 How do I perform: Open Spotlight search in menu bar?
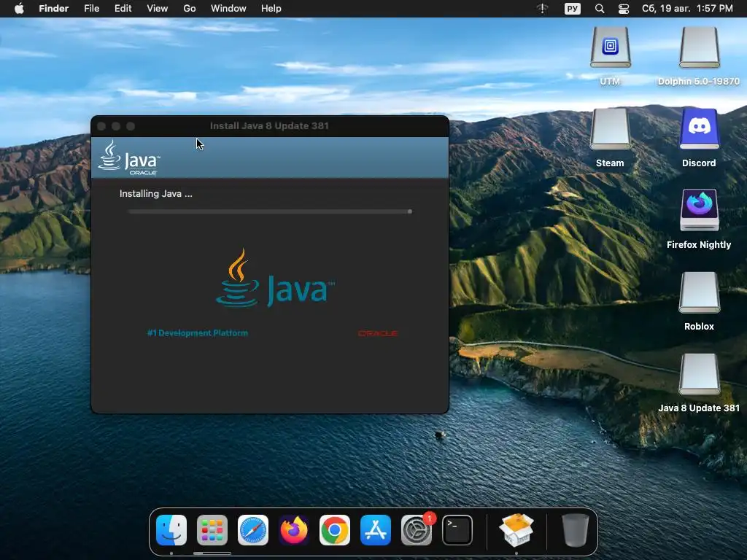(x=600, y=9)
